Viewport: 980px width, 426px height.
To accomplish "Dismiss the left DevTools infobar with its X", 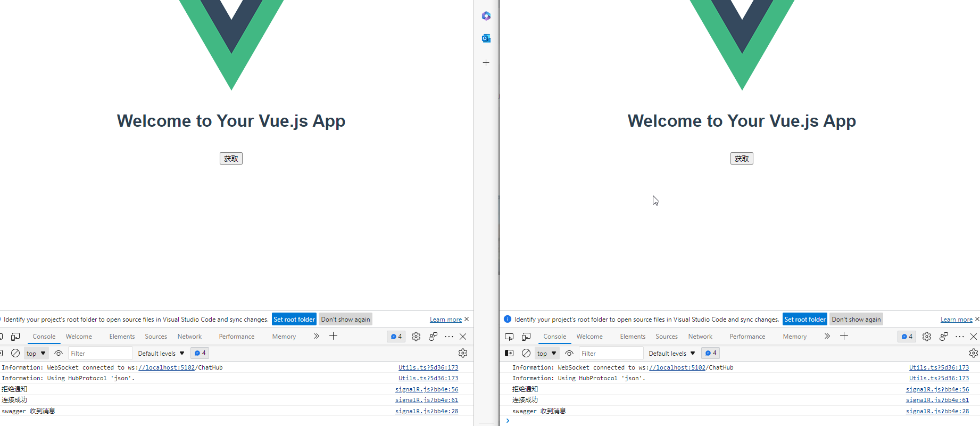I will tap(467, 319).
